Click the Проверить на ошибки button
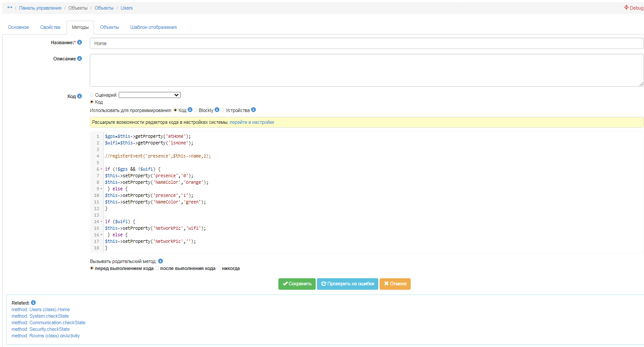The height and width of the screenshot is (347, 644). pyautogui.click(x=347, y=284)
